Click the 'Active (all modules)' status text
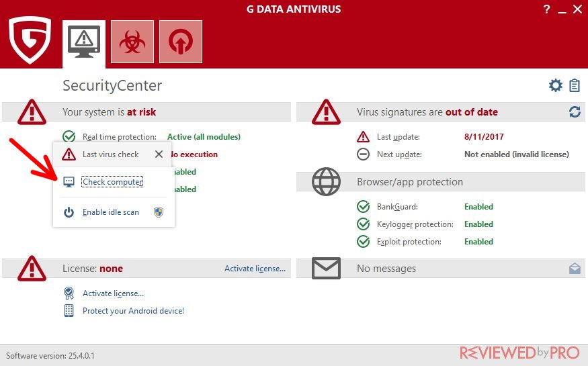588x366 pixels. pyautogui.click(x=204, y=137)
